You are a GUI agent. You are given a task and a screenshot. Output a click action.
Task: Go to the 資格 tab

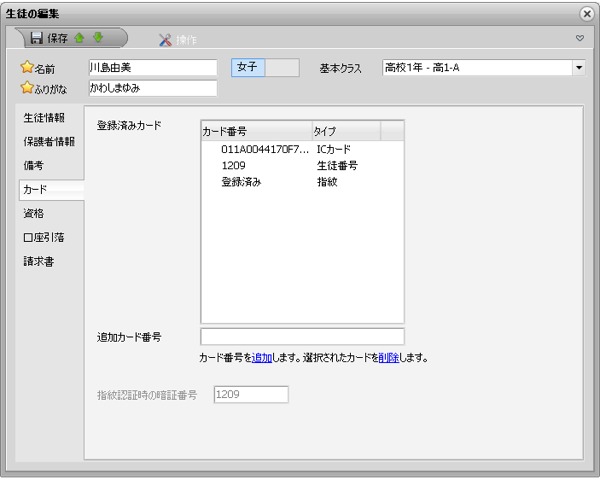pos(34,213)
